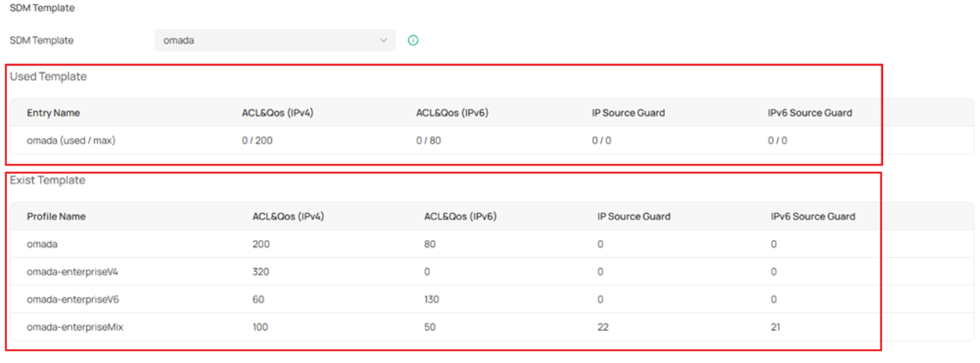Image resolution: width=980 pixels, height=363 pixels.
Task: Open the SDM Template dropdown showing omada
Action: pos(275,40)
